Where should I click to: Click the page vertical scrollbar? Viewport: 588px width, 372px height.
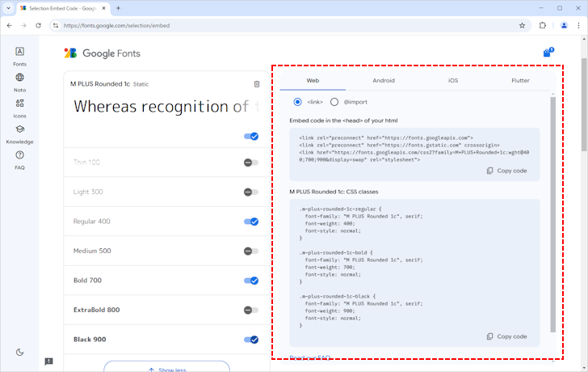tap(584, 104)
